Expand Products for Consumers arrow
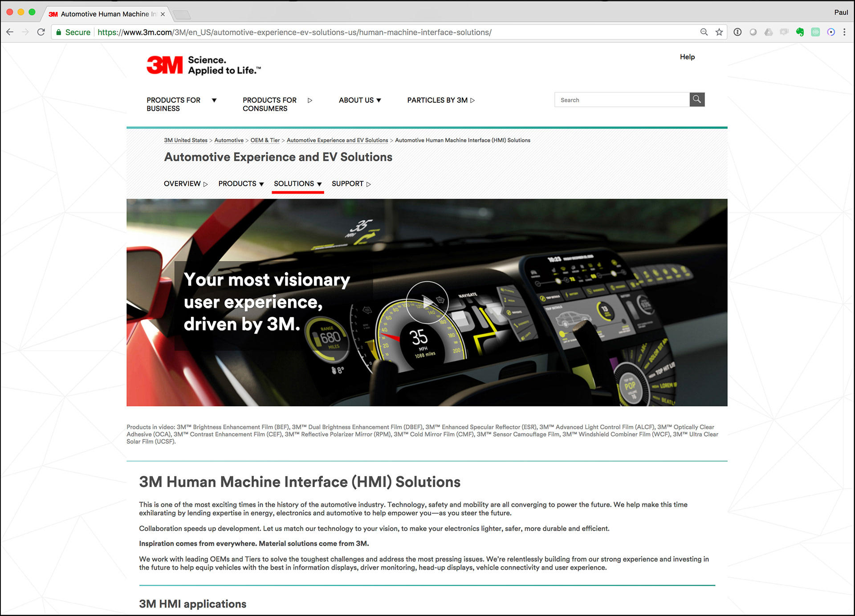 click(x=310, y=100)
